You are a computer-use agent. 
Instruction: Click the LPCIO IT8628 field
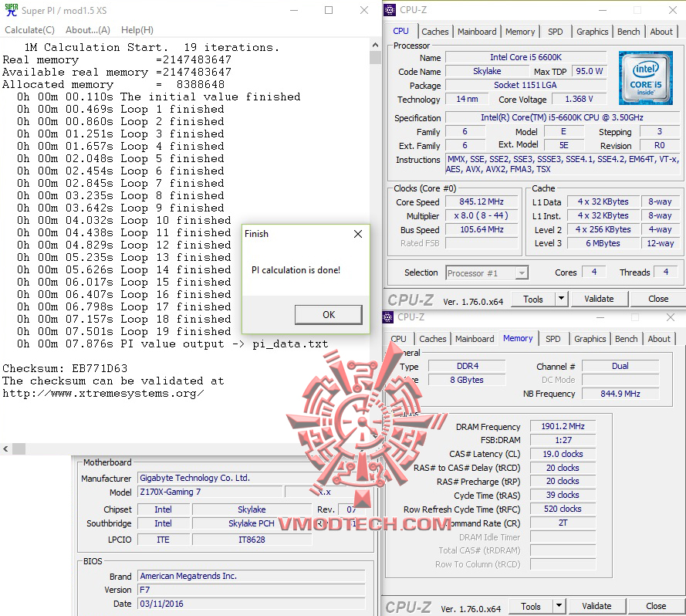coord(252,540)
